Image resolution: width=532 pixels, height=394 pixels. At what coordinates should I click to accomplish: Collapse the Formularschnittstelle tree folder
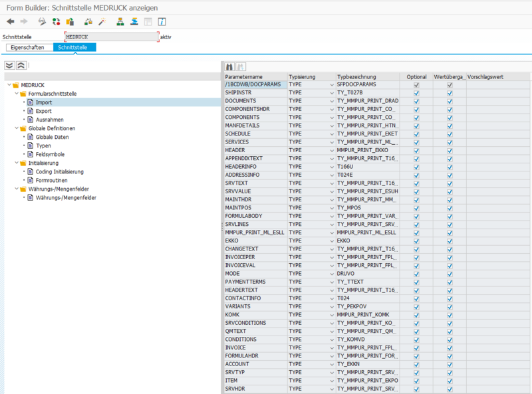click(x=15, y=94)
